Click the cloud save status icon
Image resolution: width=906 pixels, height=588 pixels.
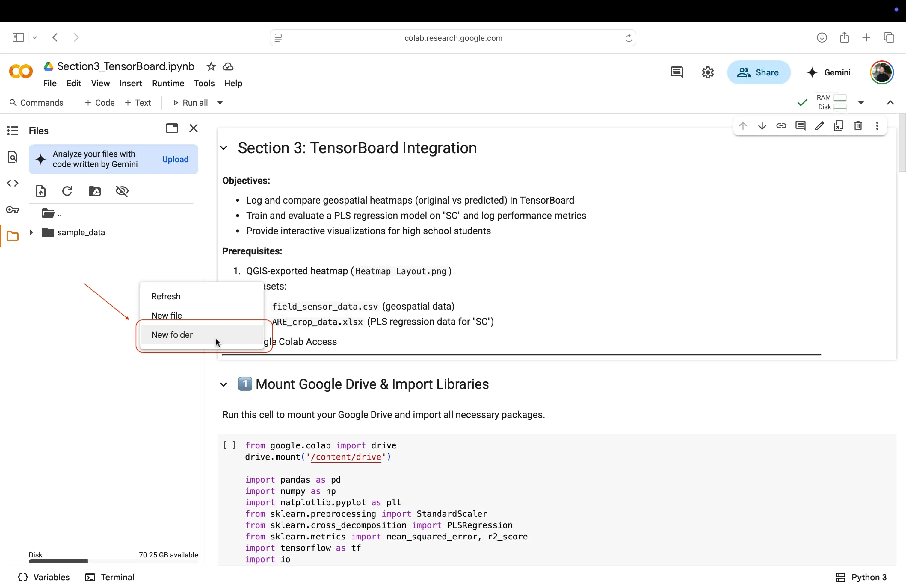tap(228, 67)
